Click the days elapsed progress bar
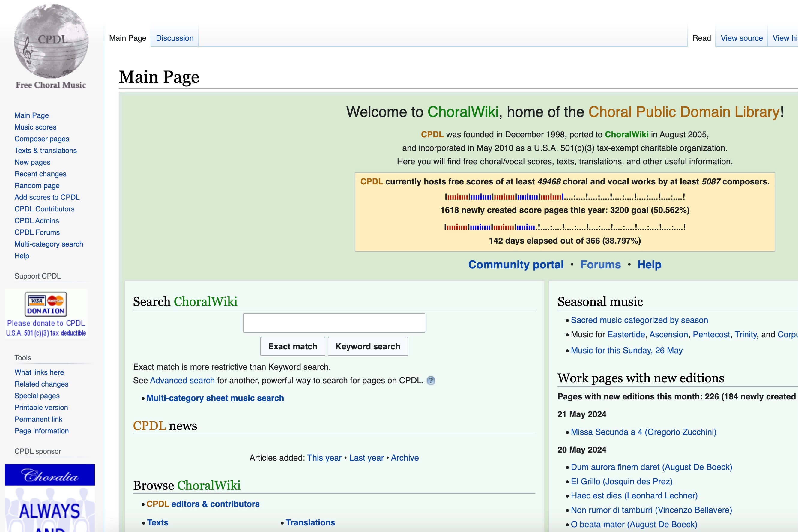Screen dimensions: 798x532 point(565,227)
